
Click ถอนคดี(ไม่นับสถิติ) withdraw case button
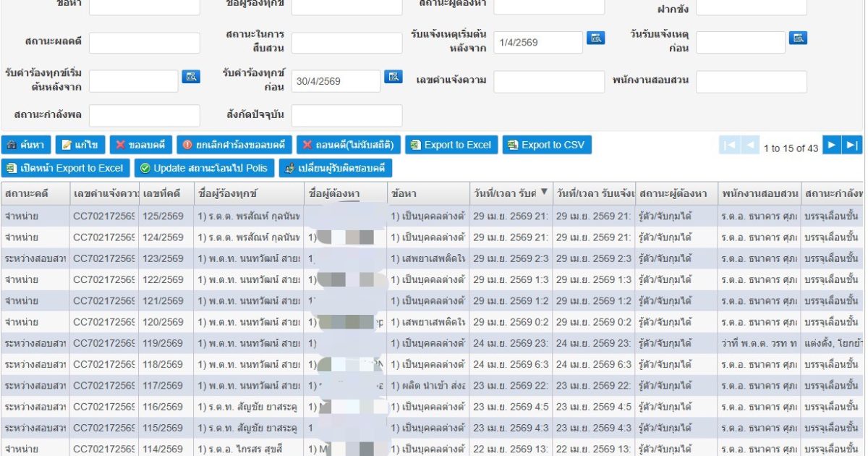(x=348, y=145)
